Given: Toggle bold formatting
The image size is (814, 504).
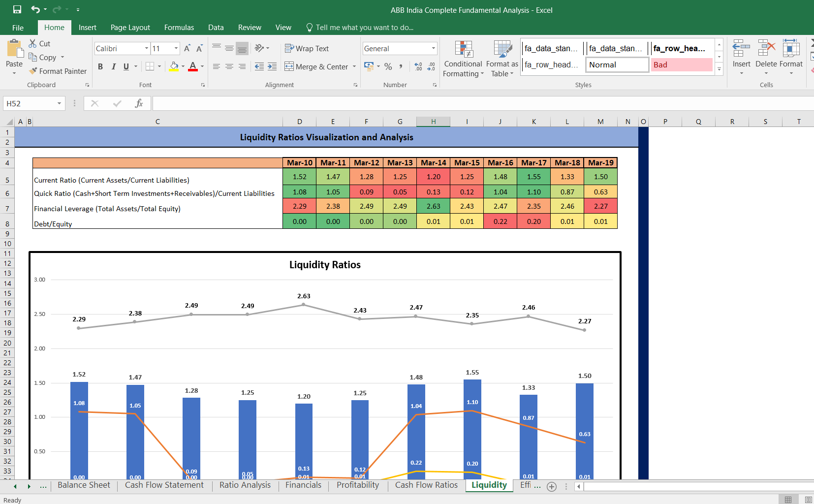Looking at the screenshot, I should (100, 66).
